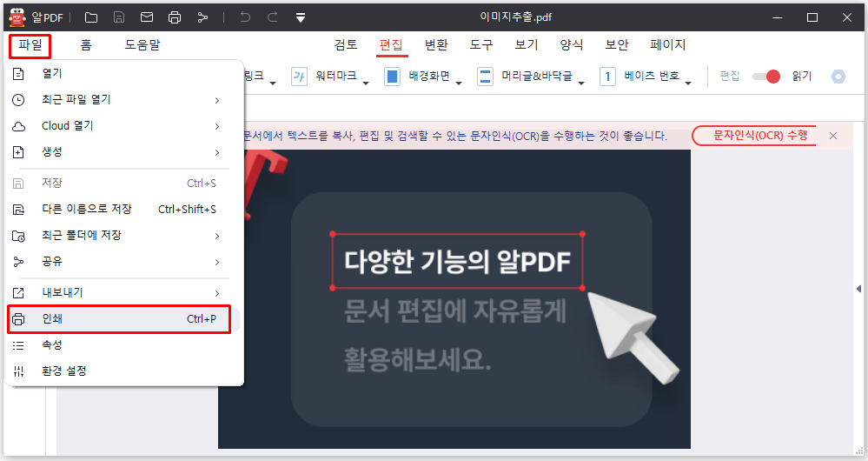Expand the 배경화면 dropdown arrow
Viewport: 868px width, 461px height.
[459, 84]
